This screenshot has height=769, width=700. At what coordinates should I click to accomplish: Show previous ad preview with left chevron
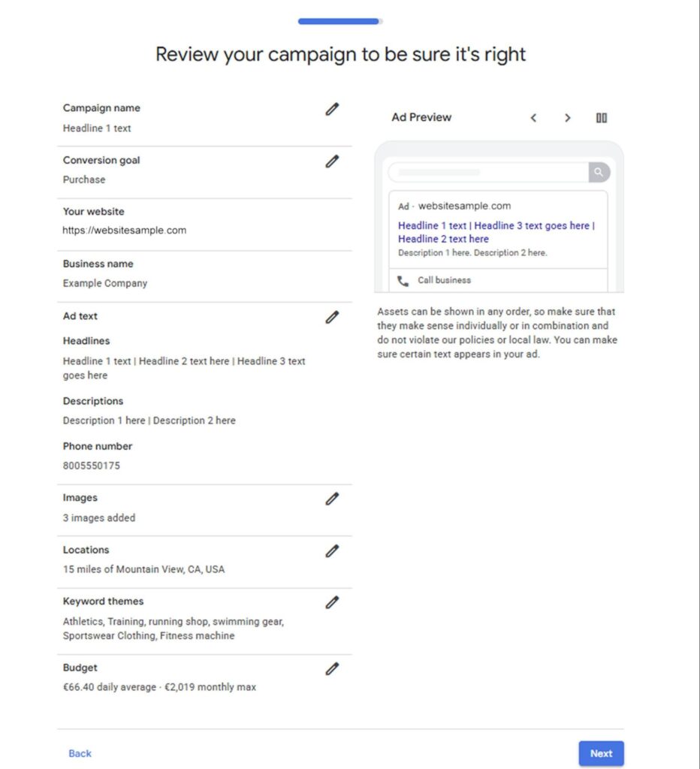point(534,118)
